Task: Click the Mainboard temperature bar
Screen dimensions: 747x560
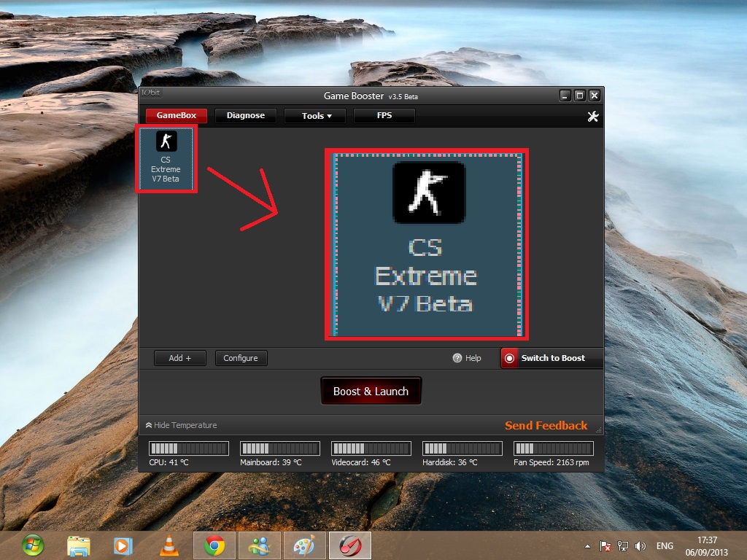Action: [279, 448]
